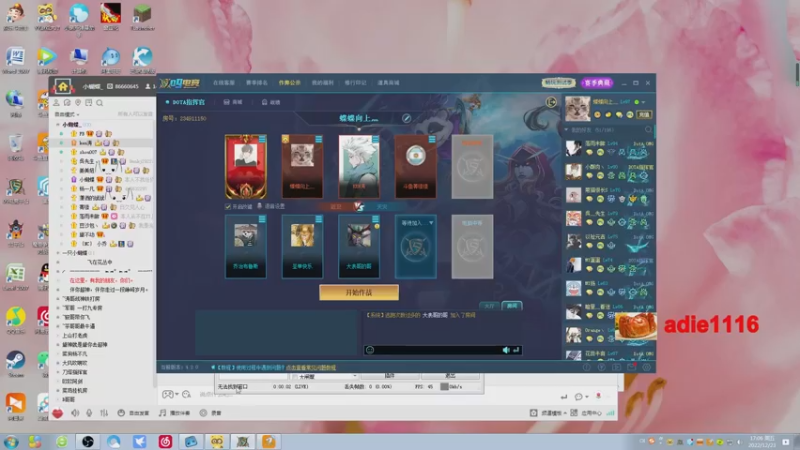Toggle the 录音 recording button

point(210,413)
